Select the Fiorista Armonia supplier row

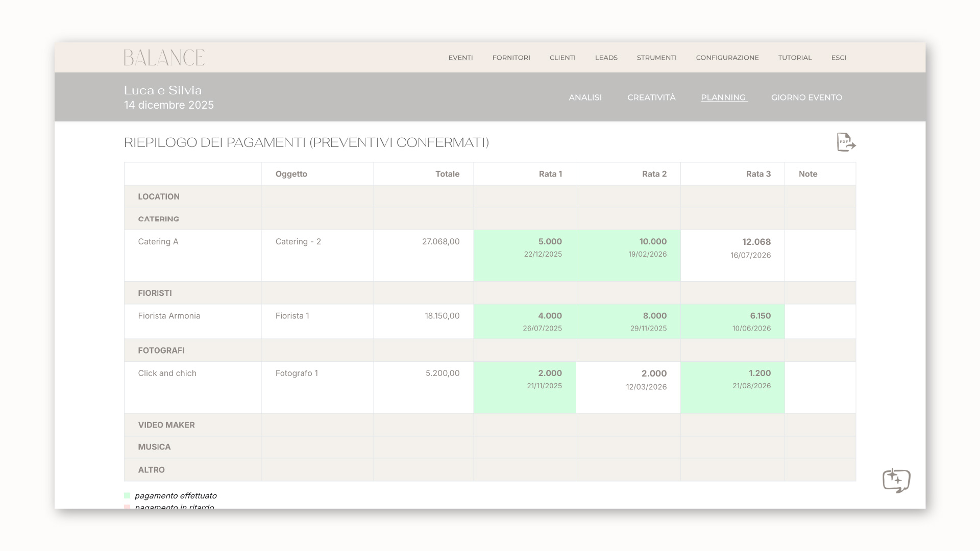[x=169, y=316]
